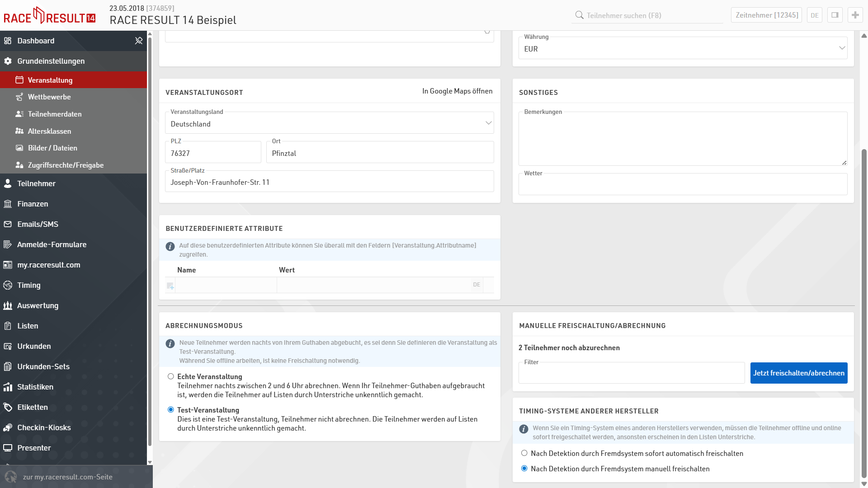Expand the Währung EUR dropdown
This screenshot has width=868, height=488.
683,48
